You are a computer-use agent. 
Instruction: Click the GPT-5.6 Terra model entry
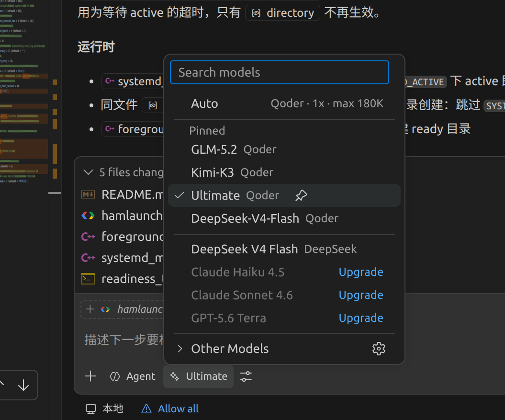click(229, 318)
